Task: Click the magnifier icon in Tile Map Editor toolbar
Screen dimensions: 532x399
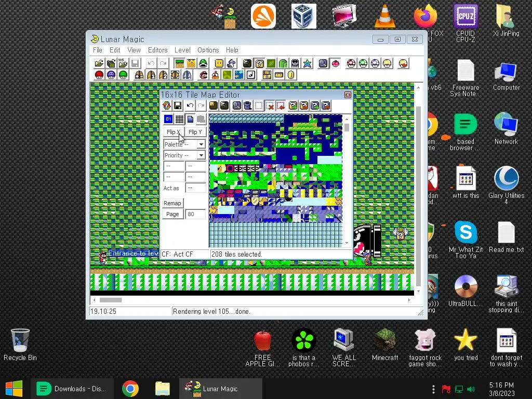Action: pyautogui.click(x=237, y=106)
